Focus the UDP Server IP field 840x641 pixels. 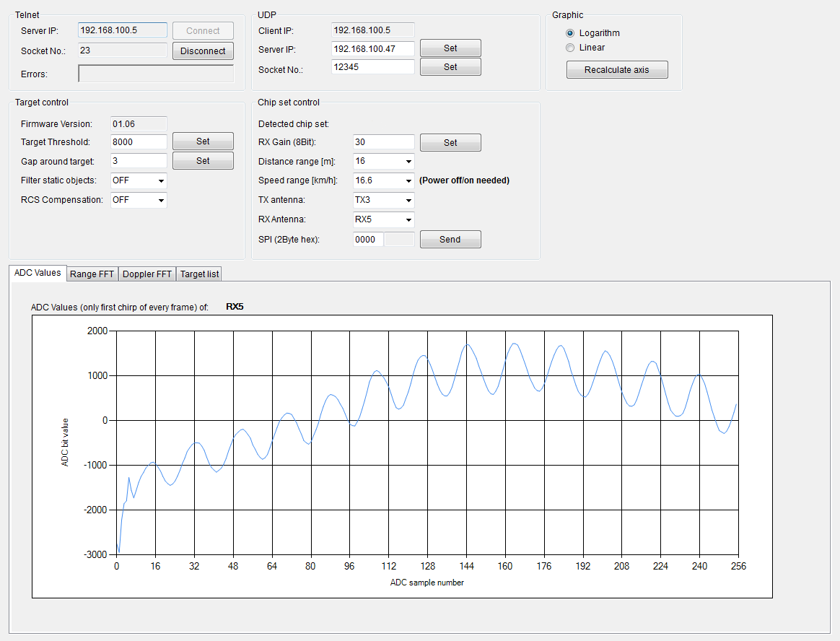coord(373,49)
